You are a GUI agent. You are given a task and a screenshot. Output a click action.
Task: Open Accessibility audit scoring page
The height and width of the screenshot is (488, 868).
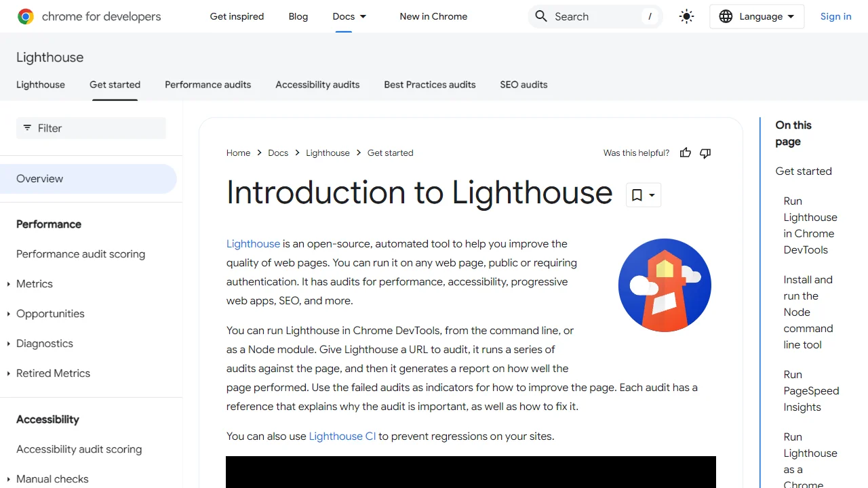[79, 449]
